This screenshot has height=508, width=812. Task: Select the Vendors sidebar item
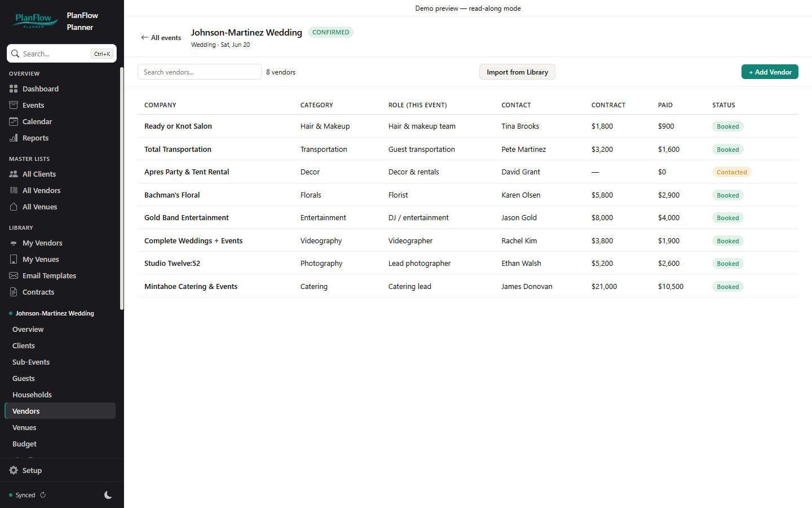(x=60, y=411)
